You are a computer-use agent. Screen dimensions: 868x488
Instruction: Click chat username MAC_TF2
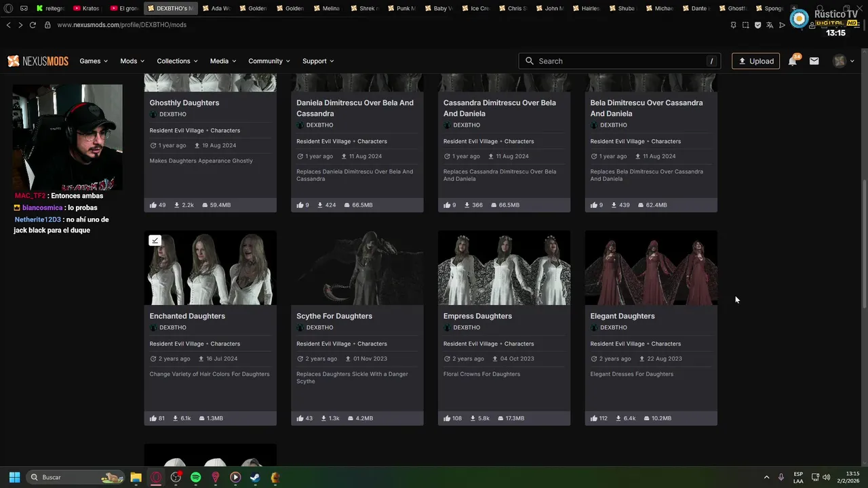point(30,196)
